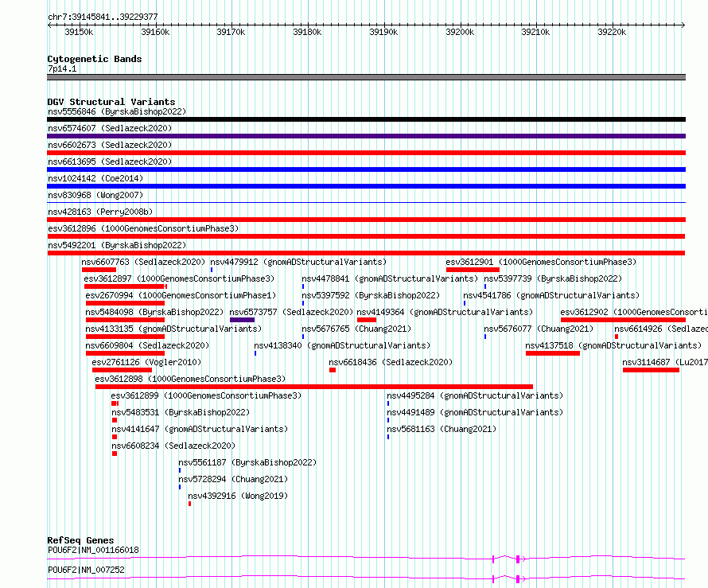
Task: Click nsv4133135 gnomADStructuralVariants label
Action: click(173, 329)
